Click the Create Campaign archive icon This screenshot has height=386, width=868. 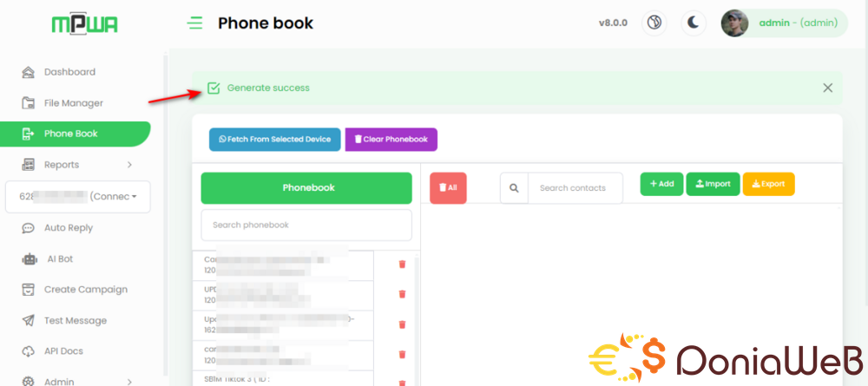29,289
